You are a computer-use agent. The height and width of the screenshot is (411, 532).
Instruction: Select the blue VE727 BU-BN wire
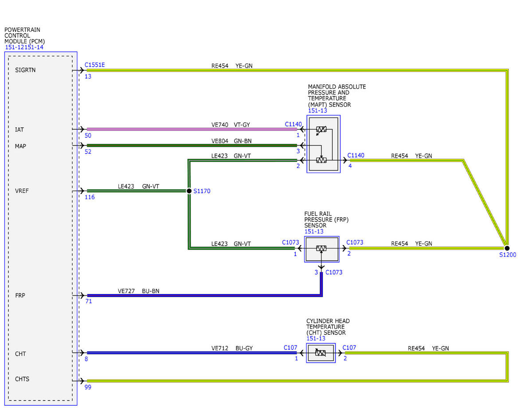204,295
